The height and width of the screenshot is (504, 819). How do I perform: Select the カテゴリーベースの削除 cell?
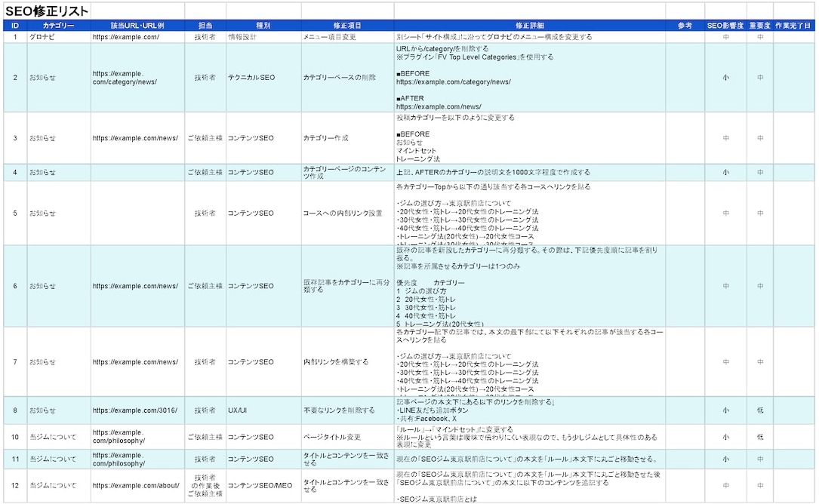347,77
